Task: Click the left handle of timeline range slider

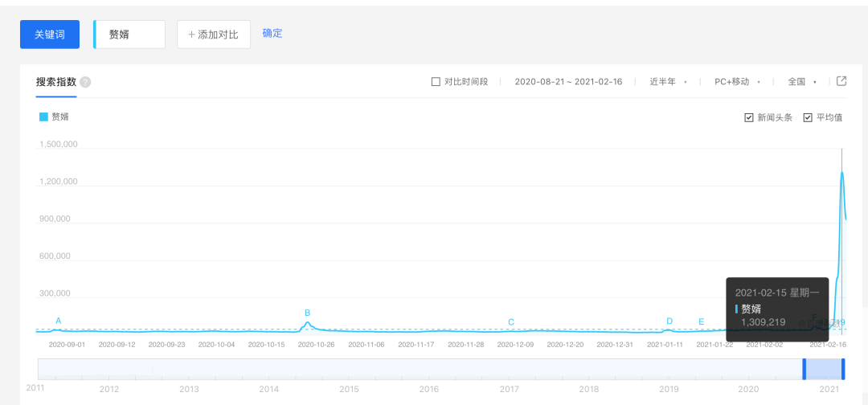Action: point(804,369)
